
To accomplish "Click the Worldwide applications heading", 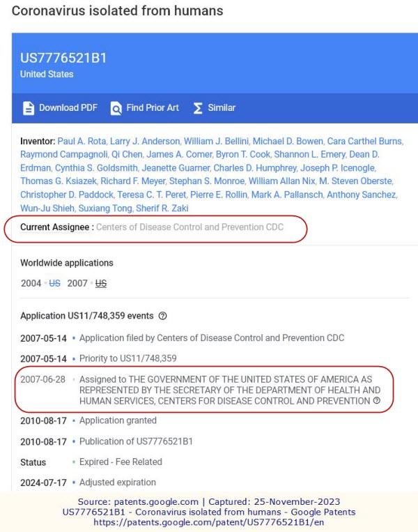I will 67,263.
